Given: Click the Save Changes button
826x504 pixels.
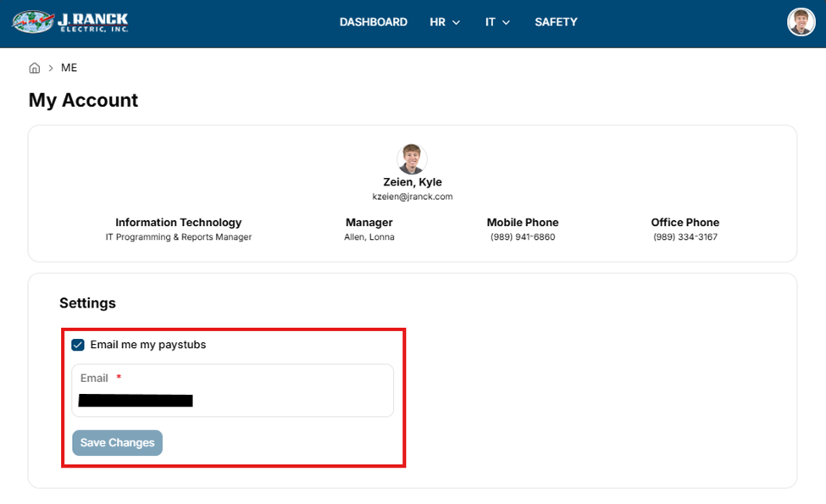Looking at the screenshot, I should tap(117, 443).
